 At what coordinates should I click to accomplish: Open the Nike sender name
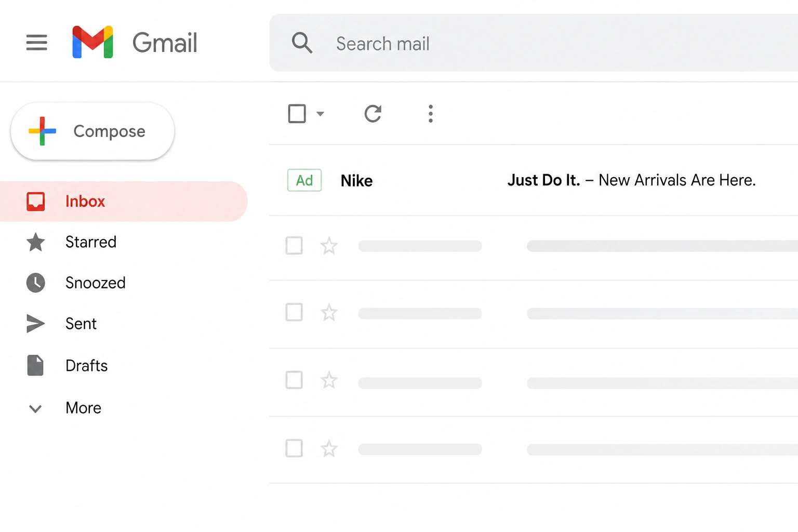click(356, 181)
